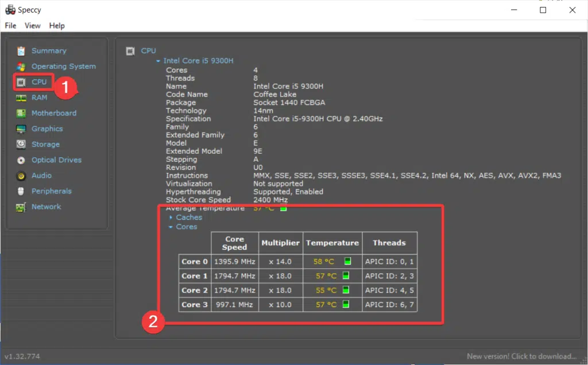Click the Graphics monitor icon
This screenshot has height=365, width=588.
21,129
